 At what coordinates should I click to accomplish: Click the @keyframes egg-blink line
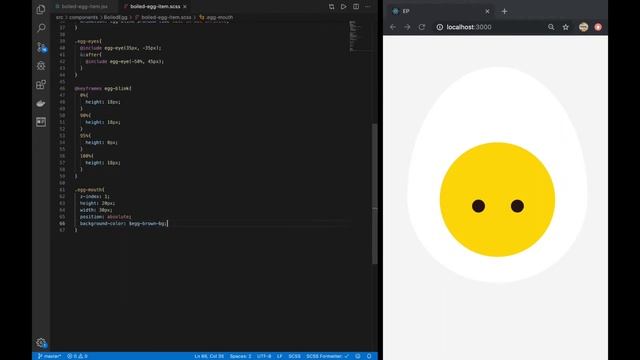pos(103,88)
